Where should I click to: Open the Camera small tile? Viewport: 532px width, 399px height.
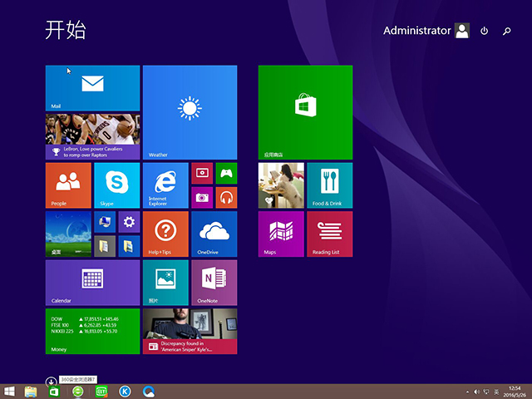(202, 197)
